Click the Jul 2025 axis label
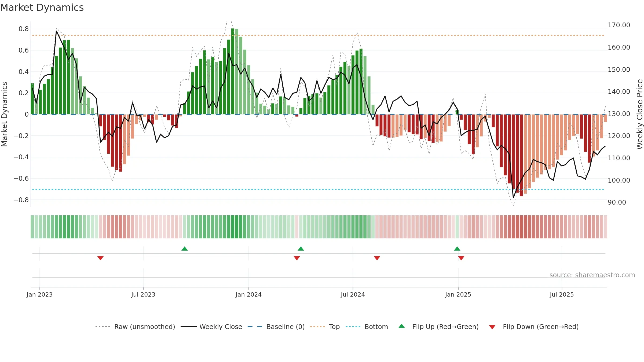Viewport: 644px width, 362px height. pyautogui.click(x=562, y=294)
